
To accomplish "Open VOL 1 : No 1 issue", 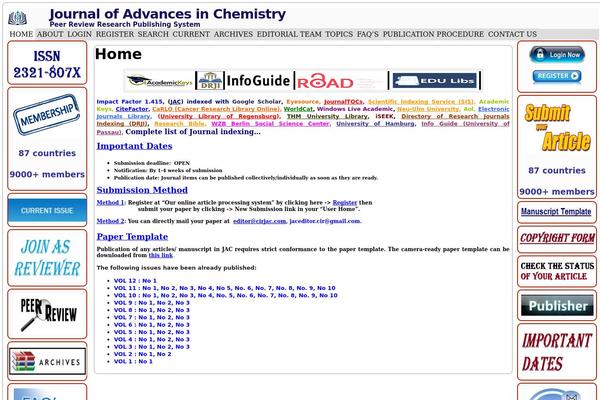I will pos(133,361).
